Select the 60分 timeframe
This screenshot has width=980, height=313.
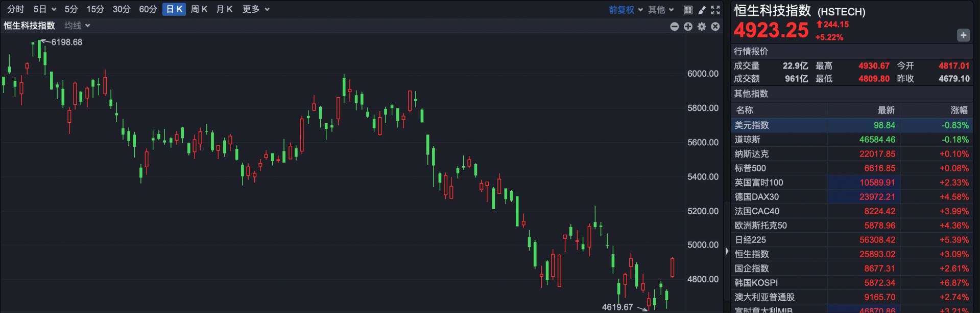click(148, 9)
